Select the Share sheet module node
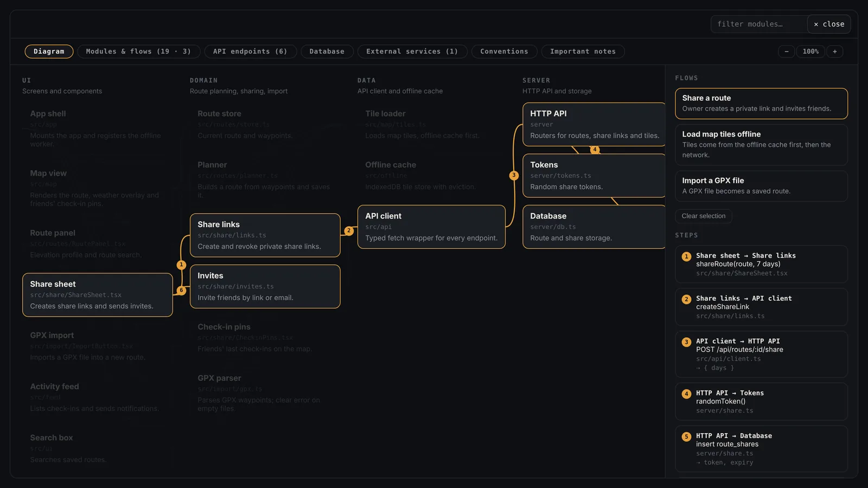Viewport: 868px width, 488px height. tap(98, 295)
